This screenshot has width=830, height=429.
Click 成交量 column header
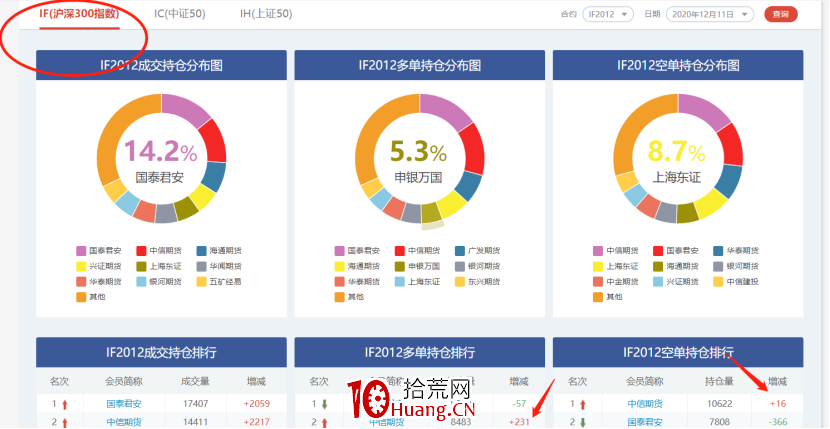click(x=195, y=381)
